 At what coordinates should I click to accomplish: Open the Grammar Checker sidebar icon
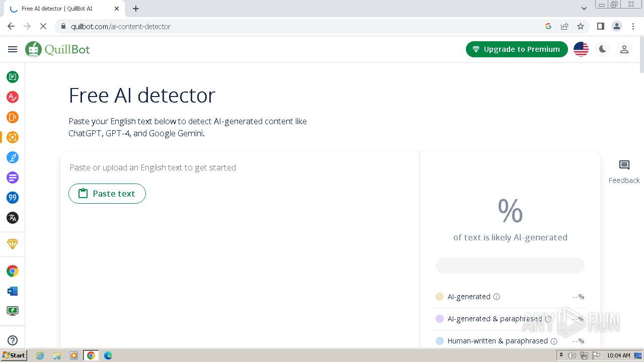[x=13, y=97]
